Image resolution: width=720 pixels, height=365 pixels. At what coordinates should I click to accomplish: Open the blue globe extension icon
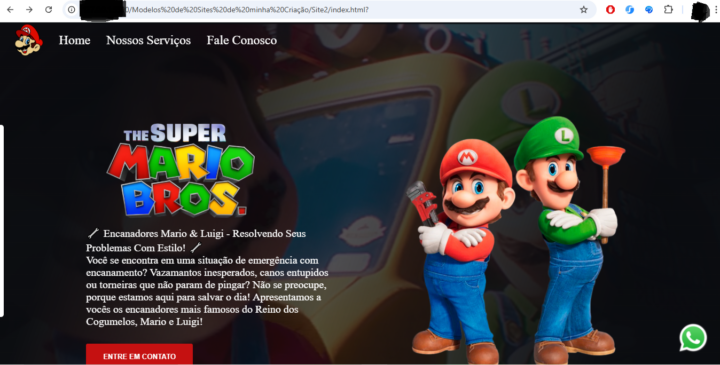click(x=649, y=10)
